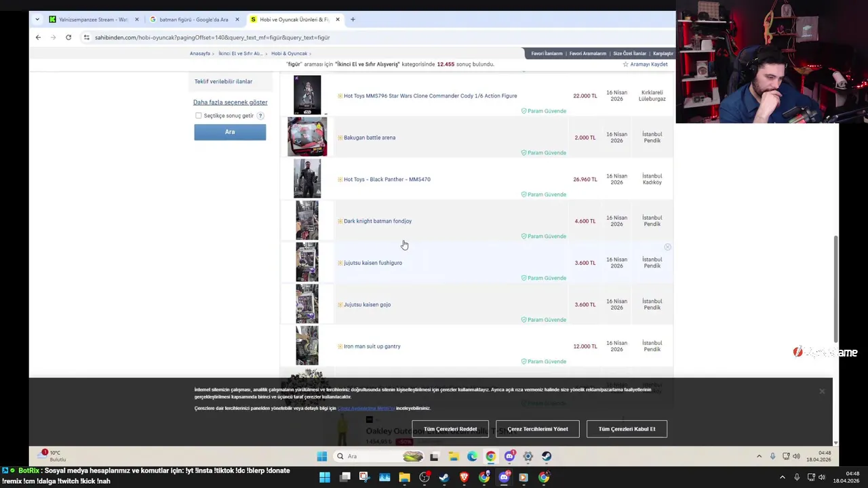Dismiss the Jujutsu kaisen fushiguro row with its circled-X icon
This screenshot has width=868, height=488.
[667, 247]
